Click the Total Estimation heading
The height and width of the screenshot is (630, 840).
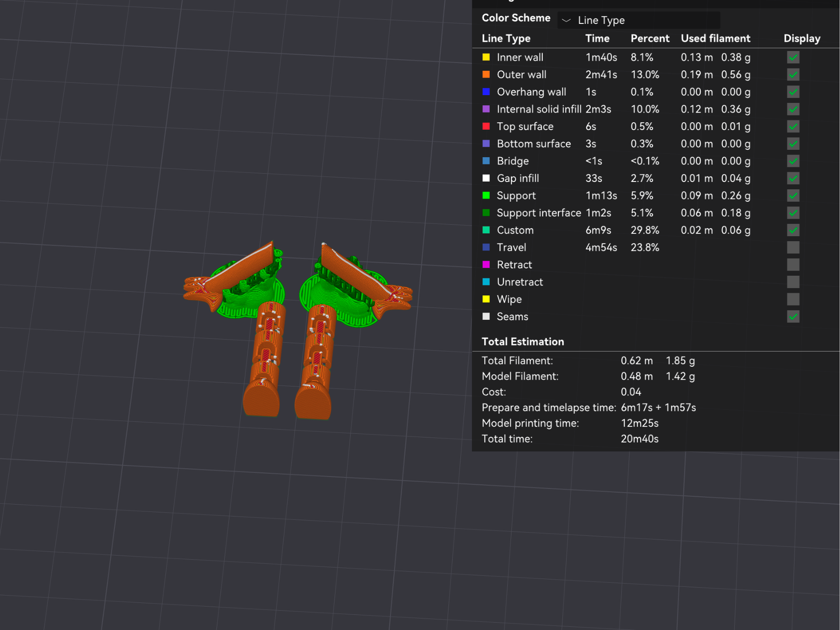tap(522, 341)
